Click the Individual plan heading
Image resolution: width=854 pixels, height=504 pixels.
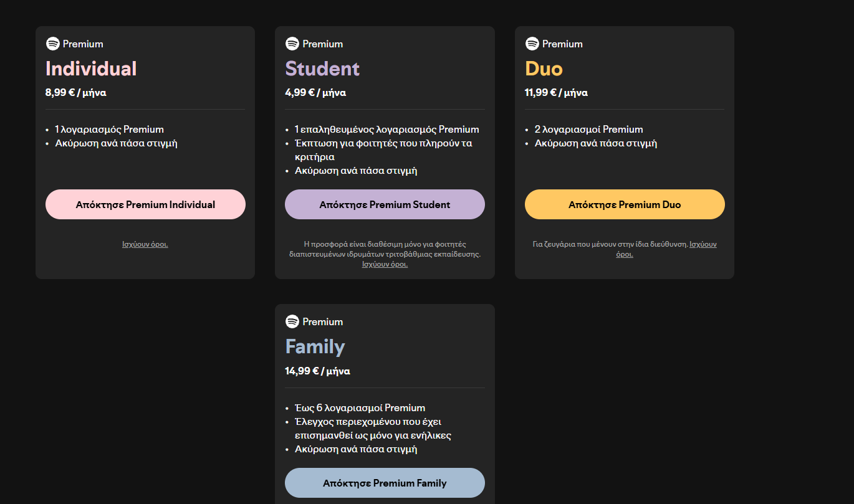[x=91, y=69]
